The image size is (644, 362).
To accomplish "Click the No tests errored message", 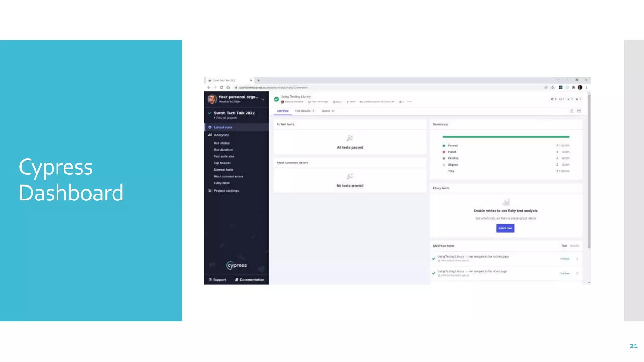I will pos(350,186).
